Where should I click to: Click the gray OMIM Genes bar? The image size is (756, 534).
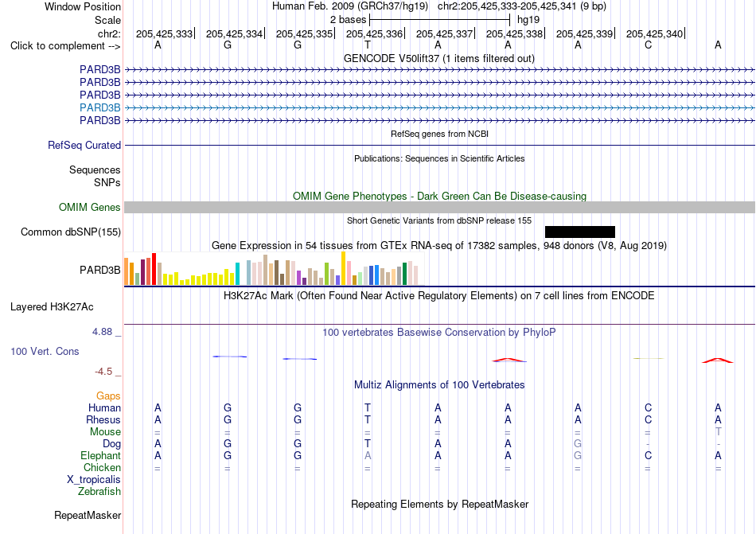[439, 207]
